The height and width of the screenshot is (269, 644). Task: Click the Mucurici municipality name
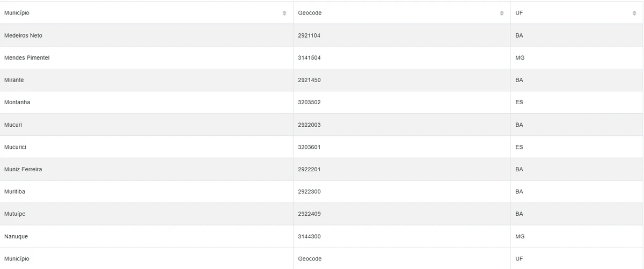coord(15,147)
